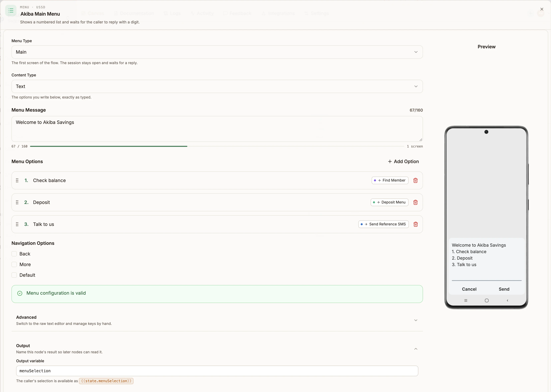Delete the Check balance option
Viewport: 551px width, 392px height.
coord(415,180)
